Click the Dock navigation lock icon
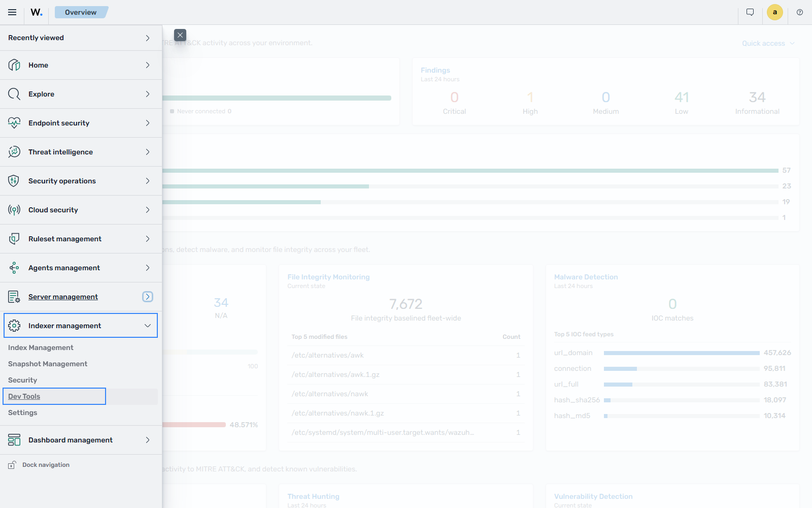The image size is (812, 508). (x=12, y=465)
